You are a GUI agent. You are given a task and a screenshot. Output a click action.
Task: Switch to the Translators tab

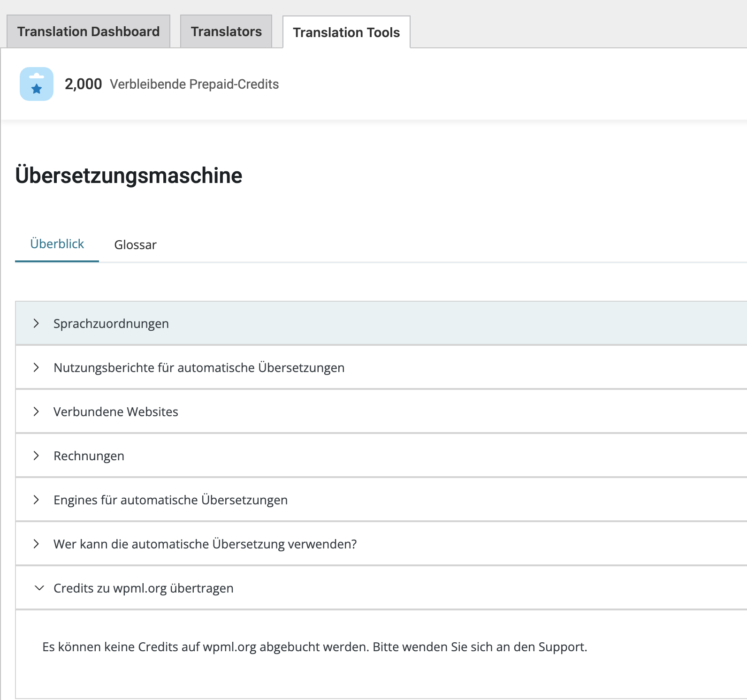coord(226,31)
